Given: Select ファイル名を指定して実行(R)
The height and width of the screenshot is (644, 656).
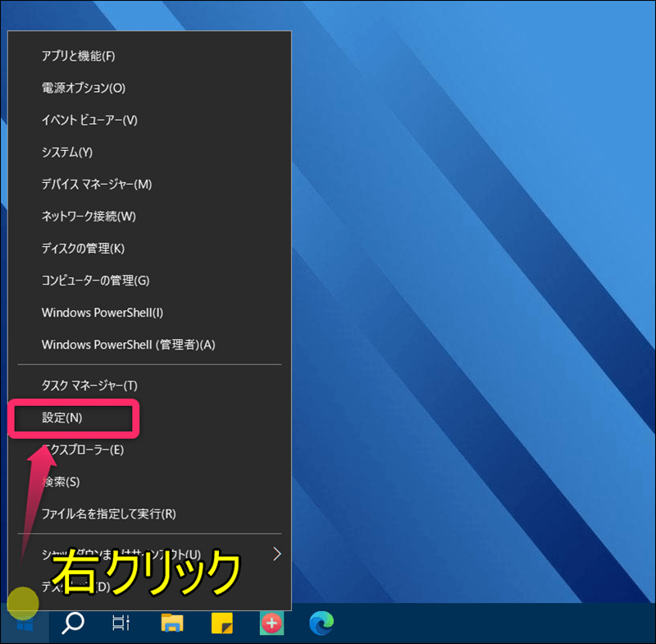Looking at the screenshot, I should [x=109, y=514].
